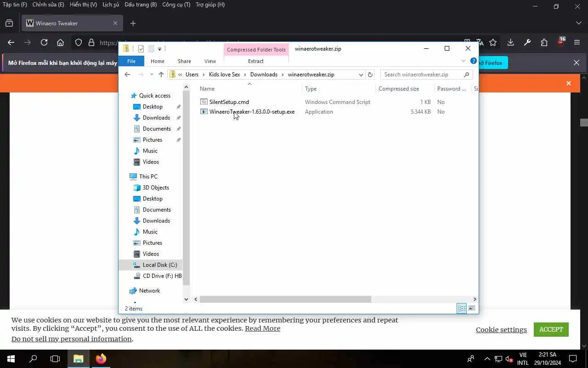Click the navigation pane scrollbar down arrow

(x=186, y=299)
